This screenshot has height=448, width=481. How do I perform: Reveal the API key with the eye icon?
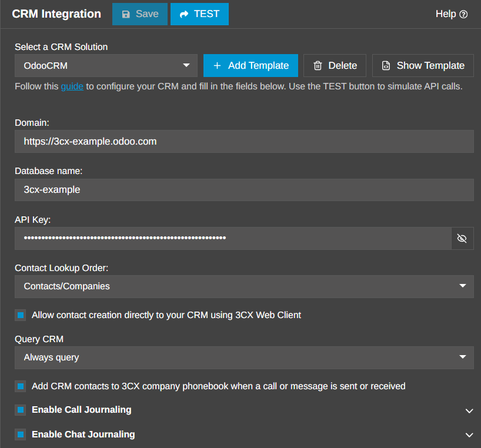(x=462, y=238)
